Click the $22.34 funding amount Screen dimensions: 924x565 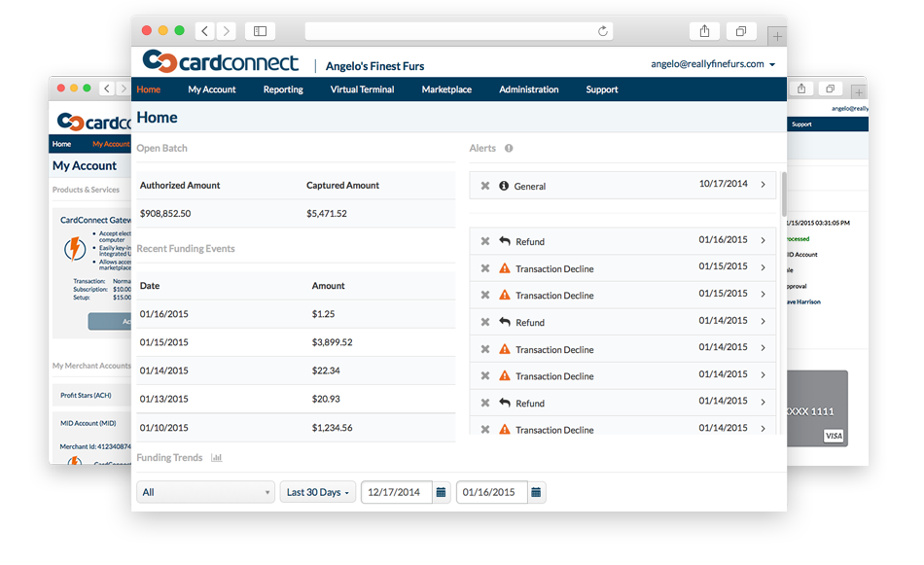pyautogui.click(x=326, y=371)
